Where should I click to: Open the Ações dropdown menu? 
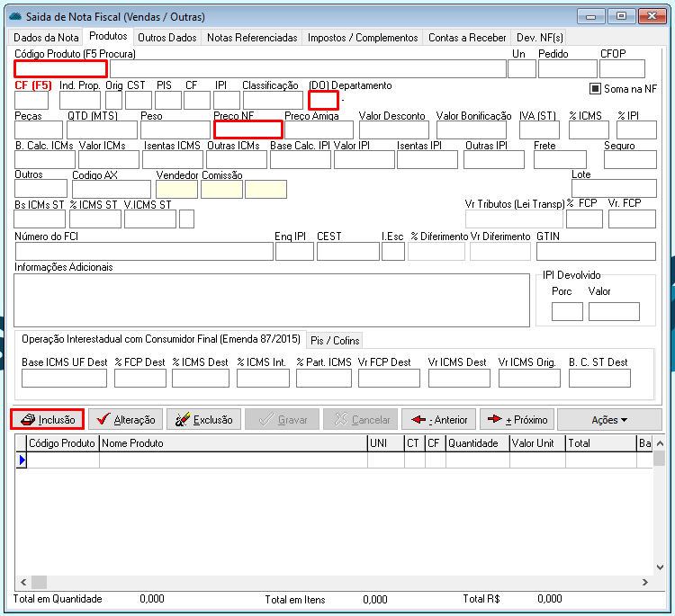coord(608,419)
